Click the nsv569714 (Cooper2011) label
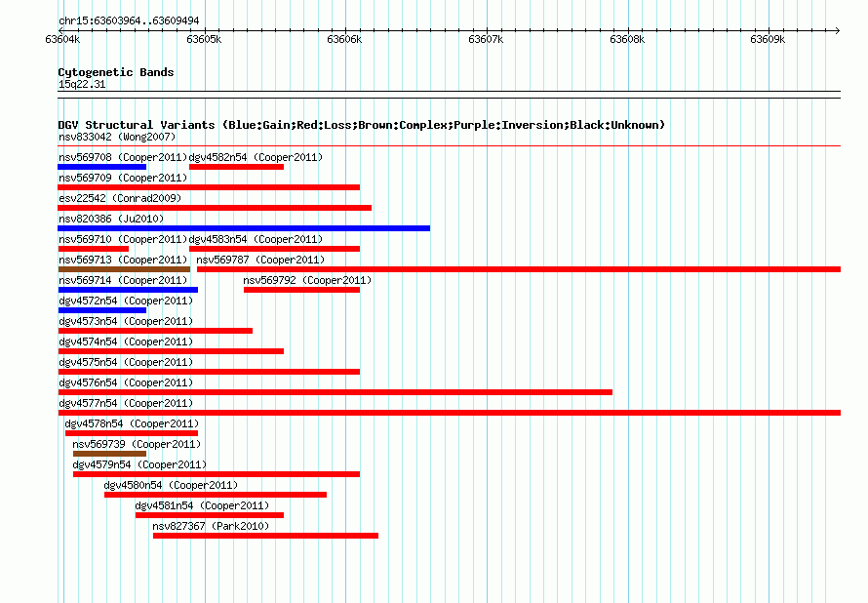 123,280
